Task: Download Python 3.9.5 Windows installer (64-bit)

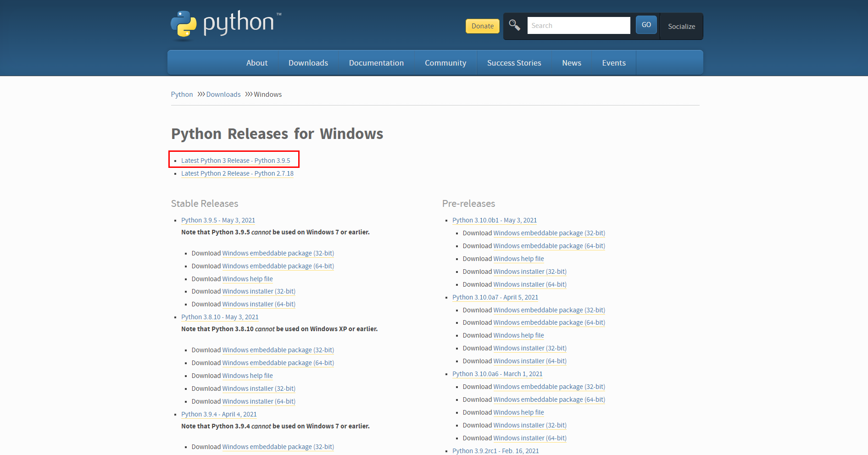Action: 259,304
